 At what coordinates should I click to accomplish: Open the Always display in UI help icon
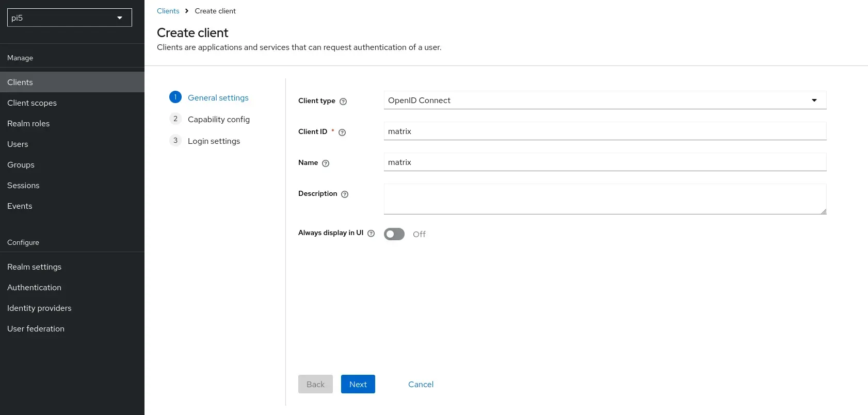(371, 234)
